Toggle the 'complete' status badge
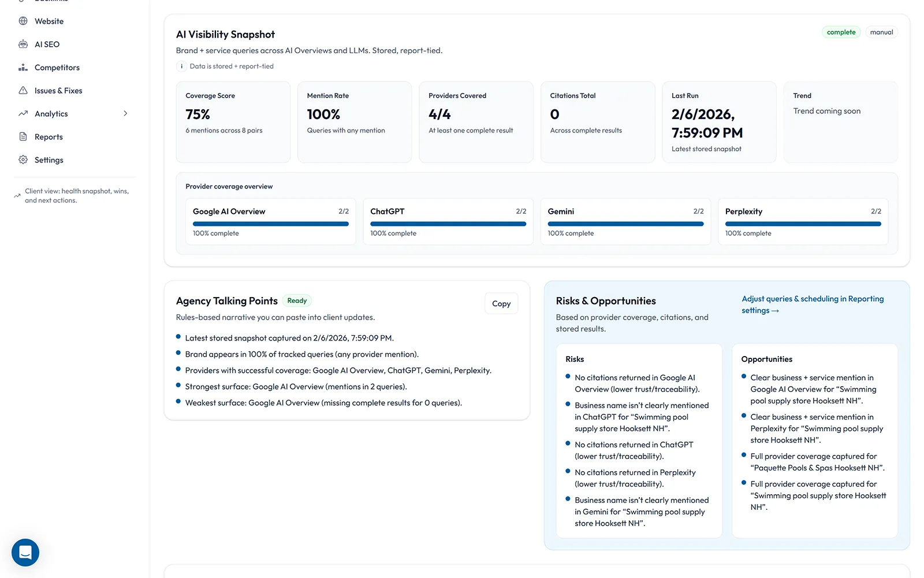 point(841,32)
